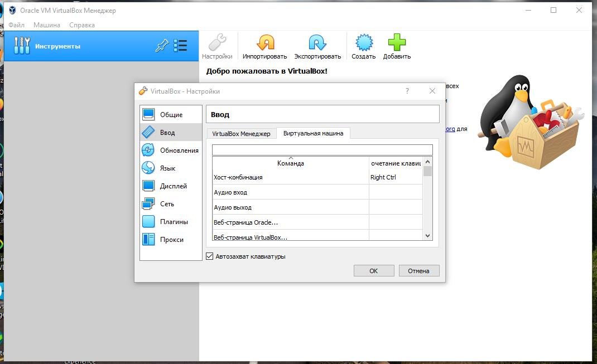The image size is (597, 364).
Task: Open the Файл menu
Action: click(16, 25)
